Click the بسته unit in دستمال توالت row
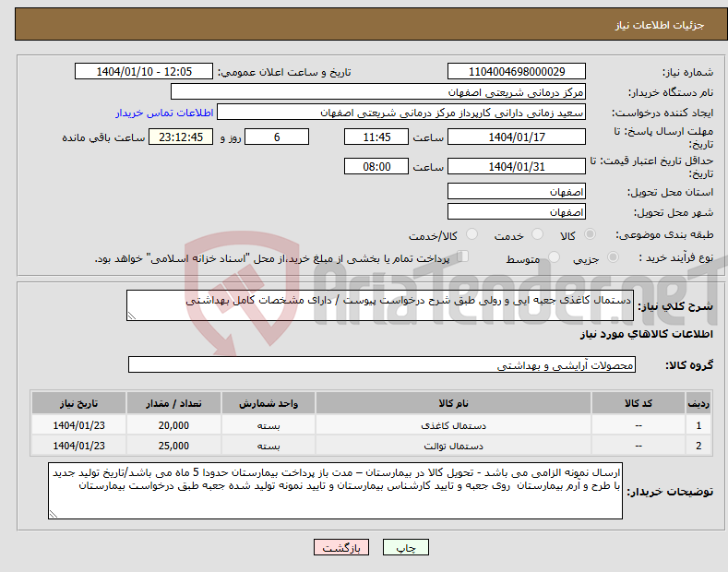Screen dimensions: 728x572 [269, 446]
